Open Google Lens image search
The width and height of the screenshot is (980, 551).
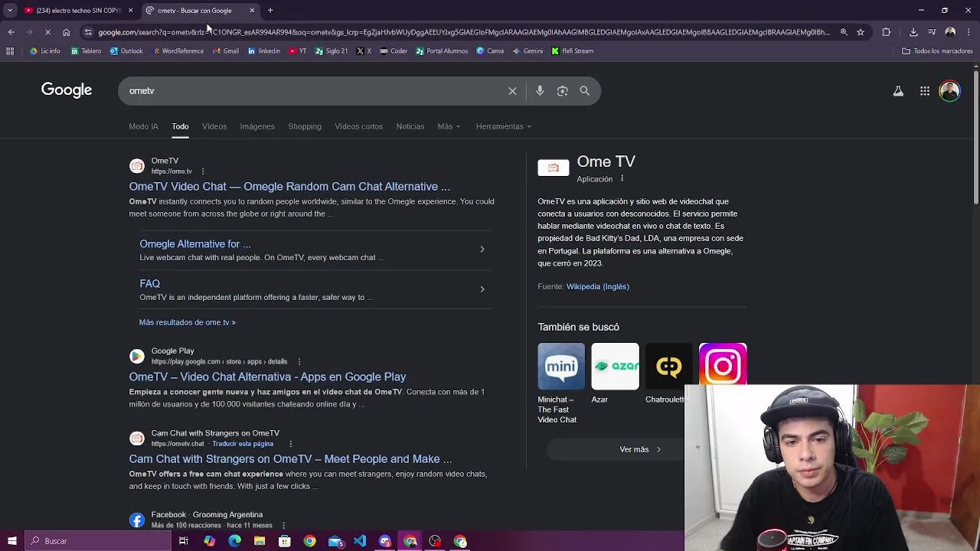[x=562, y=91]
